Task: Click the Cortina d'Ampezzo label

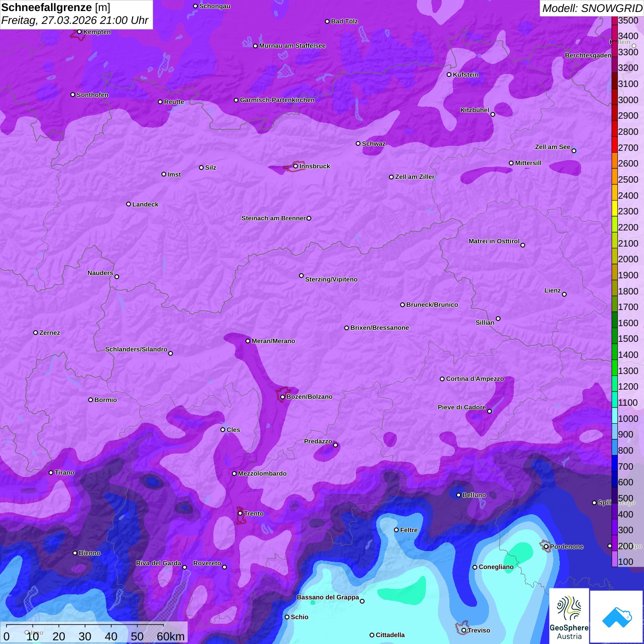Action: 475,379
